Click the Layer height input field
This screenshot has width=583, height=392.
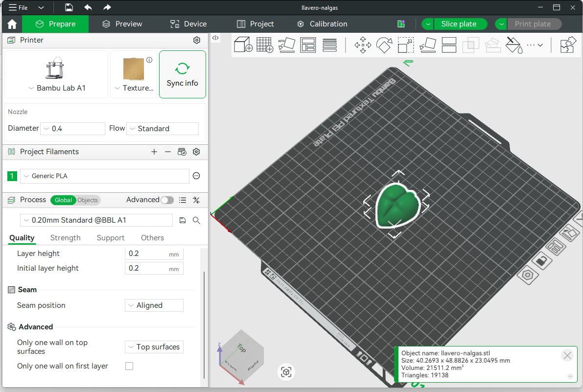click(x=147, y=254)
